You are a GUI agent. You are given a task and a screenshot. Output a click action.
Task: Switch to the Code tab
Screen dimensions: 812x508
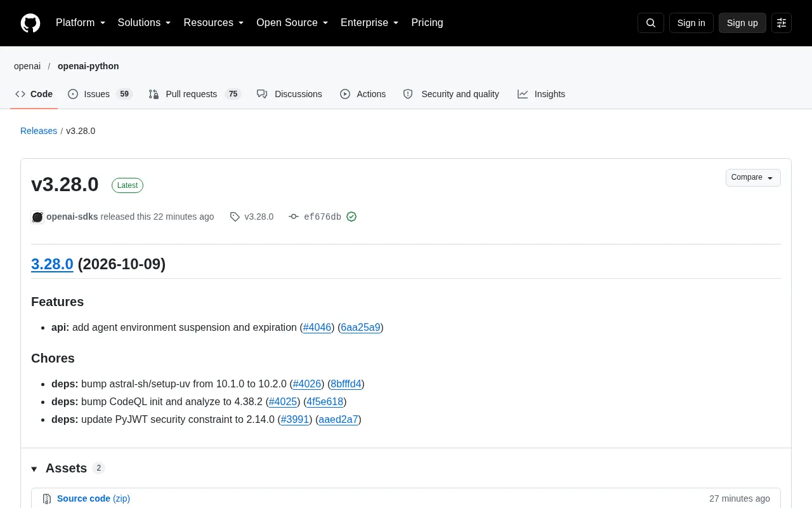tap(34, 94)
